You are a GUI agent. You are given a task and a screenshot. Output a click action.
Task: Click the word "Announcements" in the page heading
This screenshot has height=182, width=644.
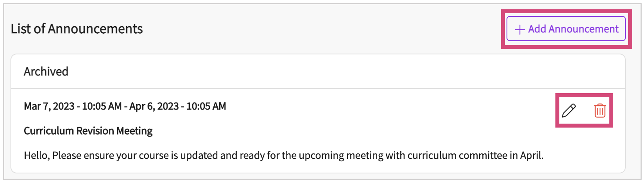(95, 29)
